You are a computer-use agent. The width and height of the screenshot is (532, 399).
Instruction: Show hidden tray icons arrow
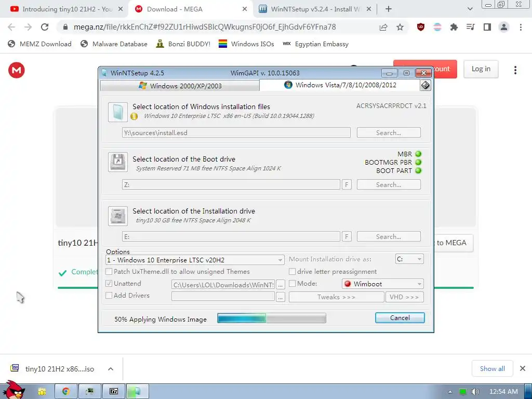coord(450,392)
